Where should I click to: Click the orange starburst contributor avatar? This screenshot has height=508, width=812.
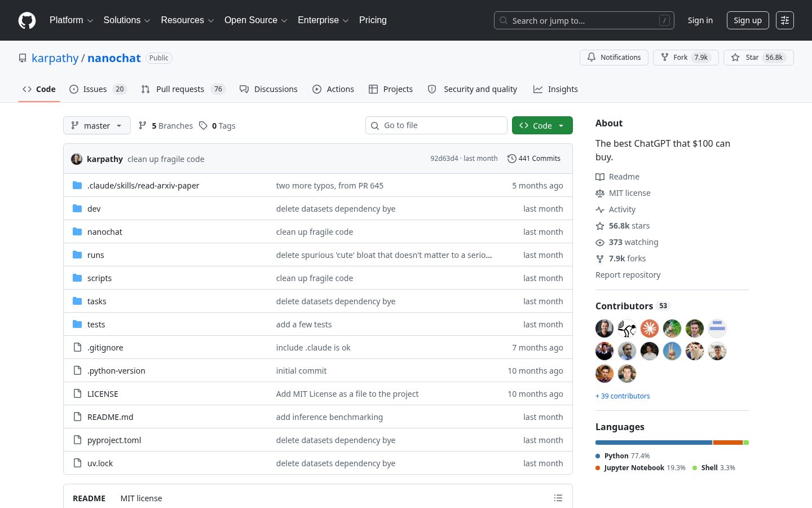[x=650, y=329]
